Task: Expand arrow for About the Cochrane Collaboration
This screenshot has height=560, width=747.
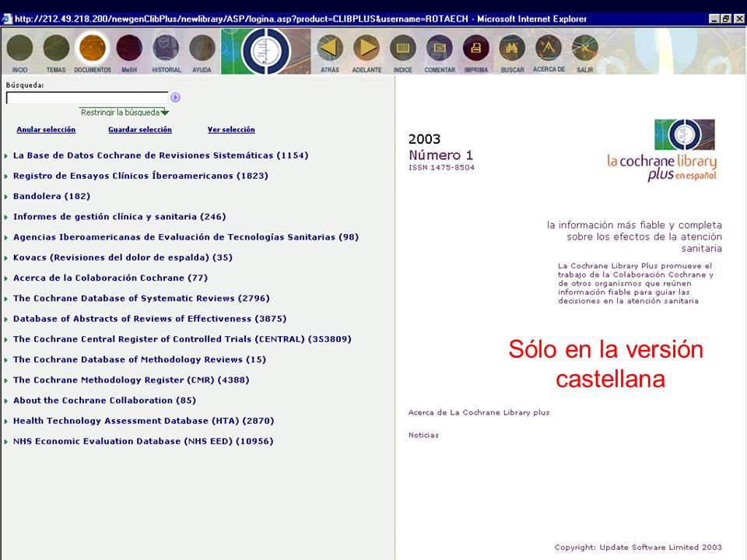Action: tap(6, 401)
